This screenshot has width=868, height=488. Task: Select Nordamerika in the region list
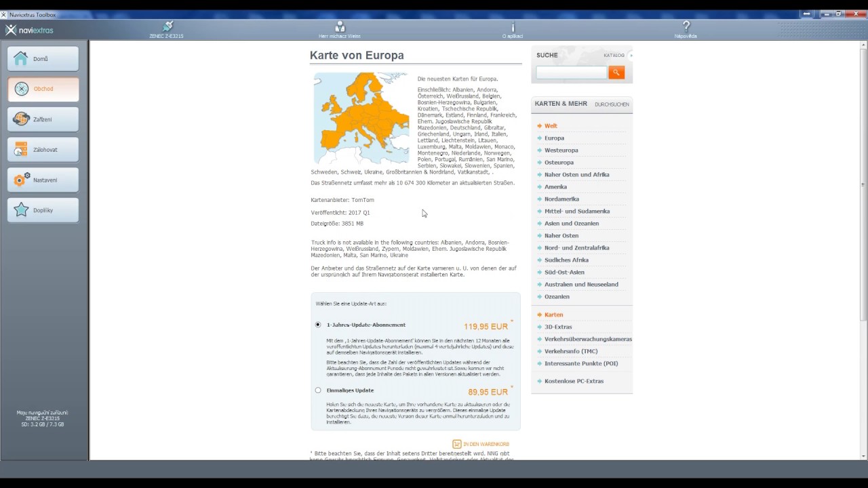pos(561,199)
